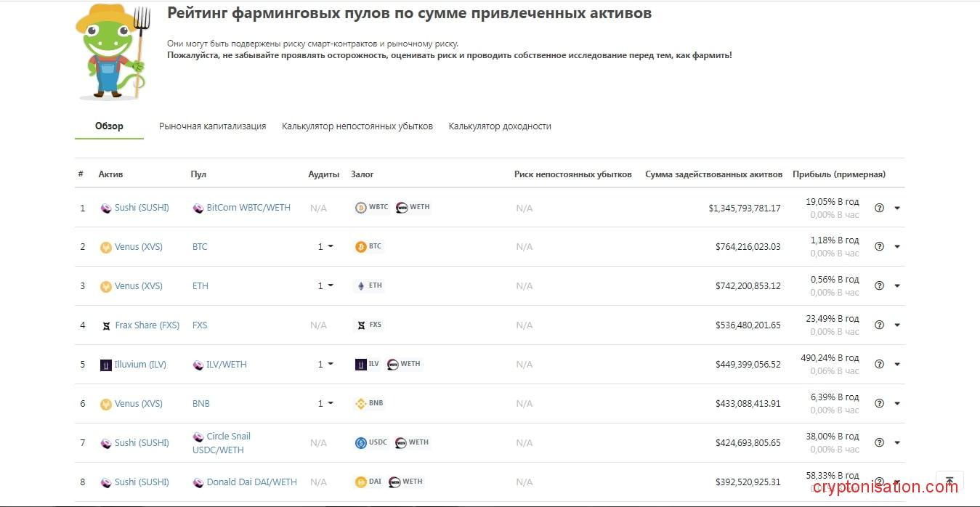
Task: Switch to the Рыночная капитализация tab
Action: pos(212,126)
